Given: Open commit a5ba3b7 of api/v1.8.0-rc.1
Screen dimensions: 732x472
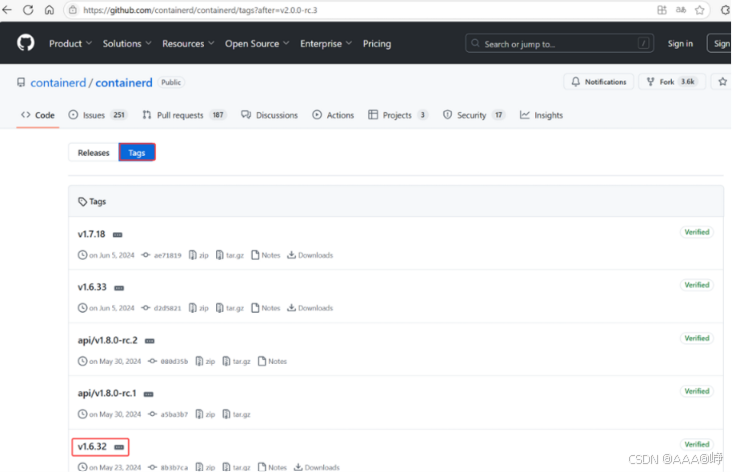Looking at the screenshot, I should tap(168, 414).
